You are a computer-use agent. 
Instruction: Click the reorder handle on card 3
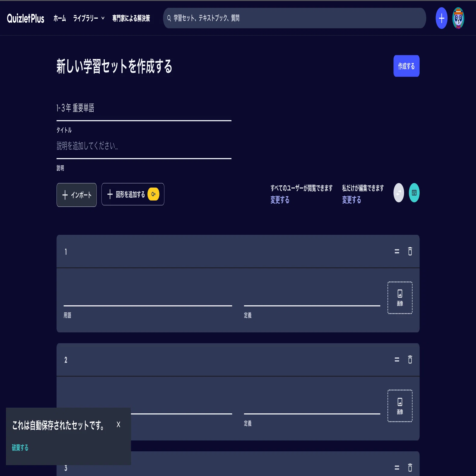(397, 468)
